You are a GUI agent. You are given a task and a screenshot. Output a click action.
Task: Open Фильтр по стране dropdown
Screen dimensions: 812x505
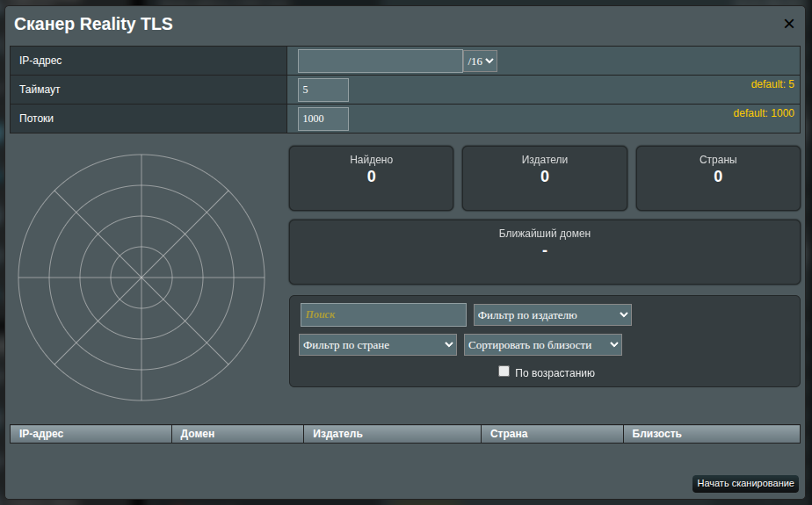(378, 345)
